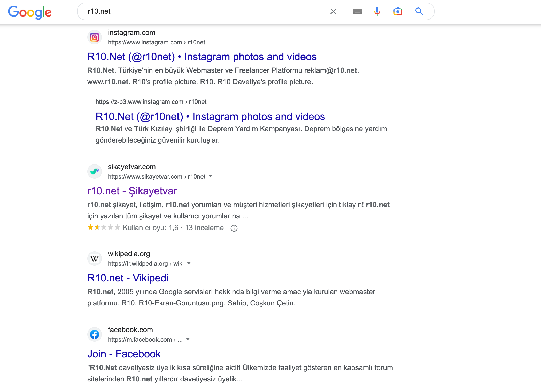
Task: Open the Join - Facebook result
Action: pyautogui.click(x=124, y=354)
